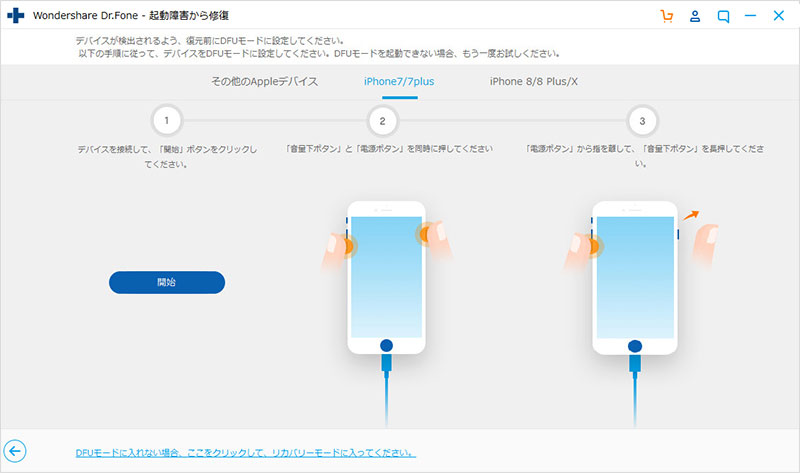800x473 pixels.
Task: Click the step 3 phone illustration
Action: coord(635,278)
